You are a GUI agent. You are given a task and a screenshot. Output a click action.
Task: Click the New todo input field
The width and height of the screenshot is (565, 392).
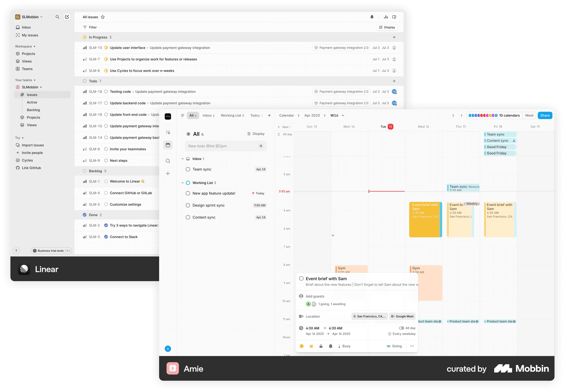(x=221, y=146)
